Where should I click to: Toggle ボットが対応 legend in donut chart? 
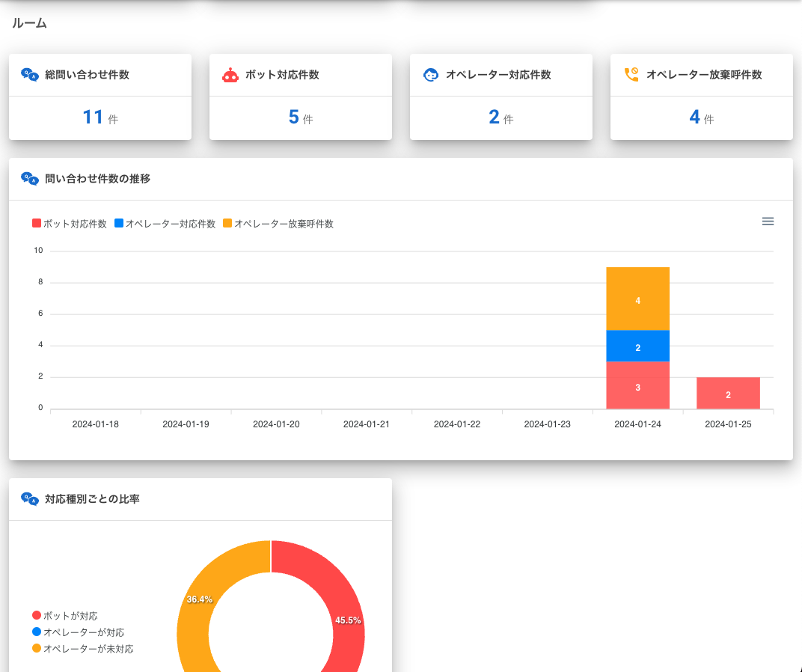click(x=66, y=616)
